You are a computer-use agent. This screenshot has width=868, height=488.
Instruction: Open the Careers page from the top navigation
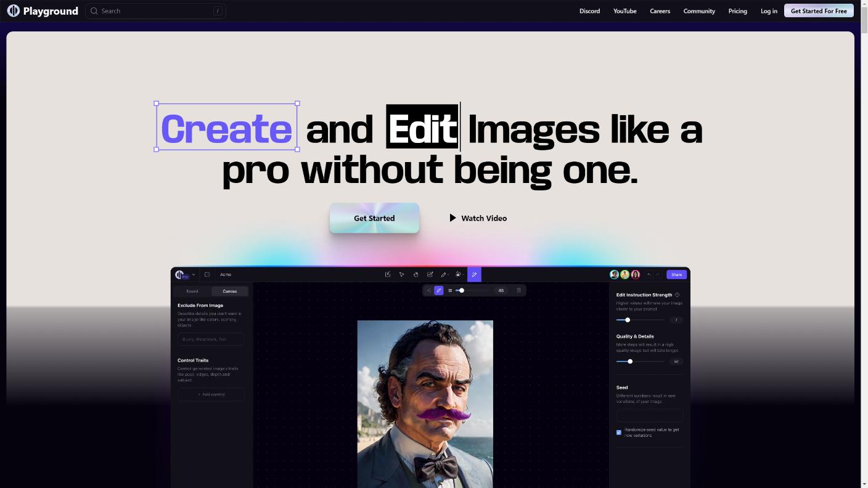[660, 11]
